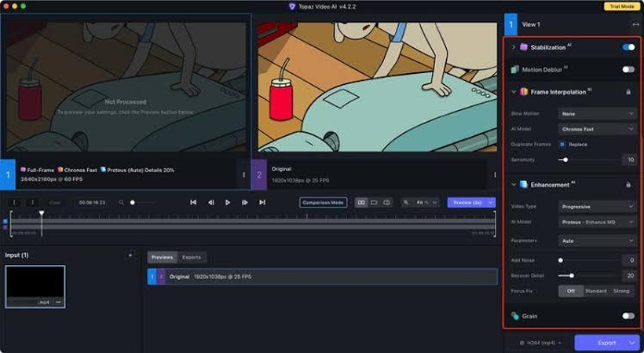This screenshot has width=644, height=353.
Task: Click the Sensitivity value field
Action: pos(630,160)
